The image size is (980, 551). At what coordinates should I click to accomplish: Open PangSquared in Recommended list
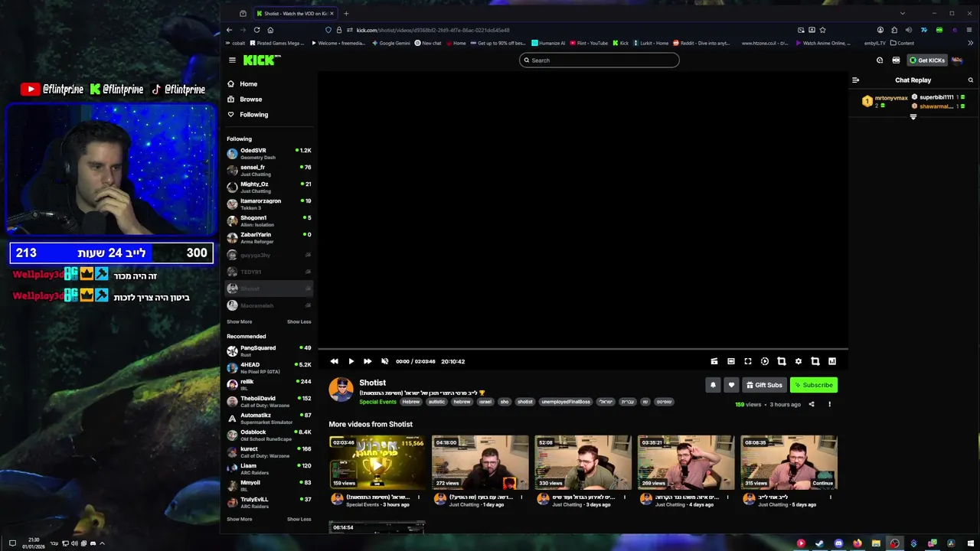[x=269, y=350]
